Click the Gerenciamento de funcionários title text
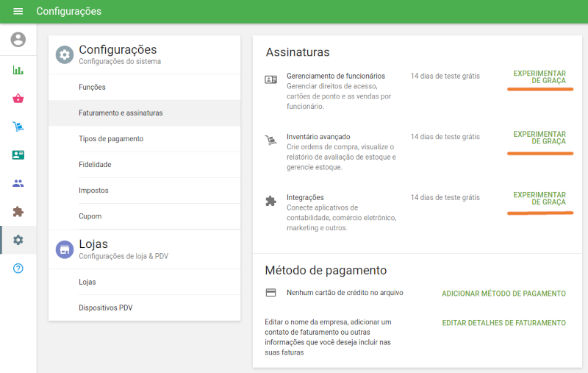Viewport: 588px width, 373px height. pyautogui.click(x=336, y=76)
